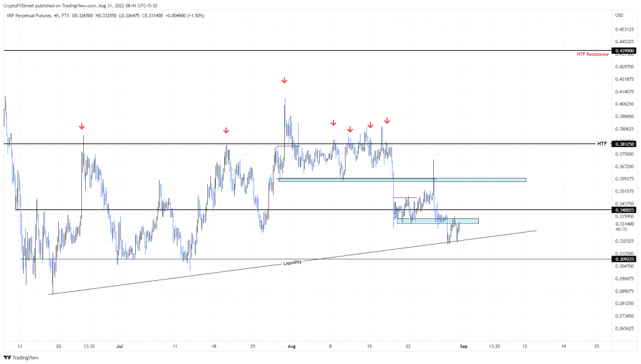Click the Sep date label on time axis

[463, 345]
